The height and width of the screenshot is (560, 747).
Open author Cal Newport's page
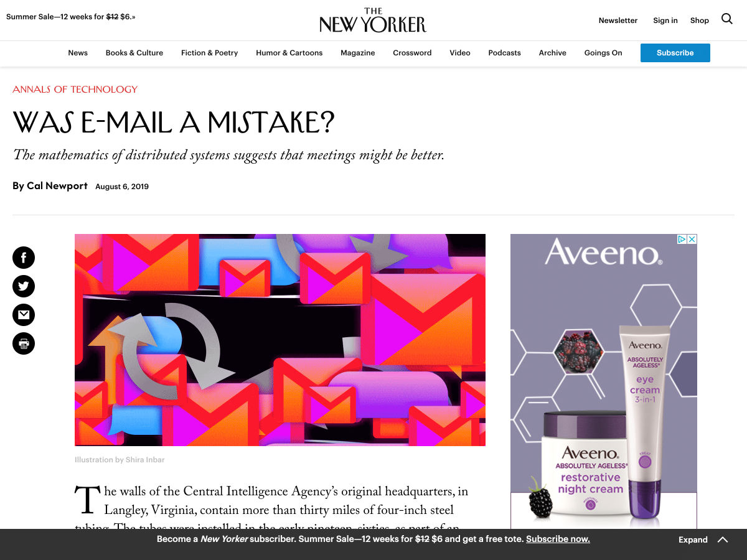click(57, 186)
